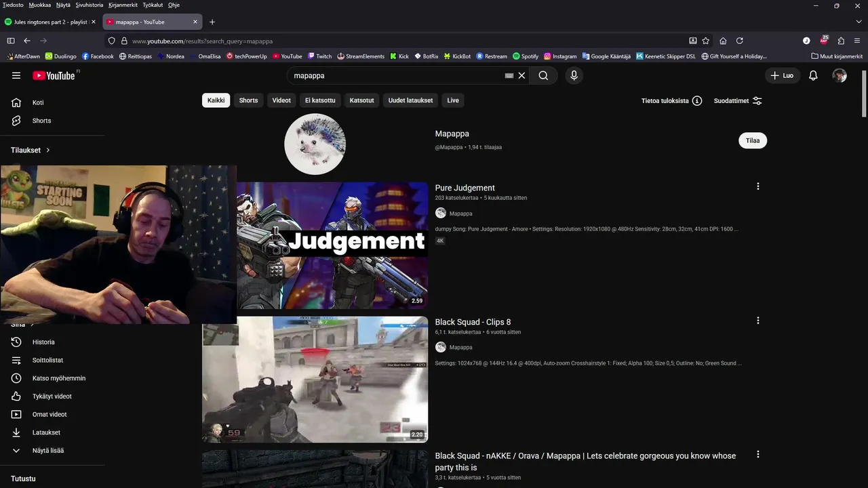Open the YouTube hamburger guide menu
The image size is (868, 488).
[16, 75]
